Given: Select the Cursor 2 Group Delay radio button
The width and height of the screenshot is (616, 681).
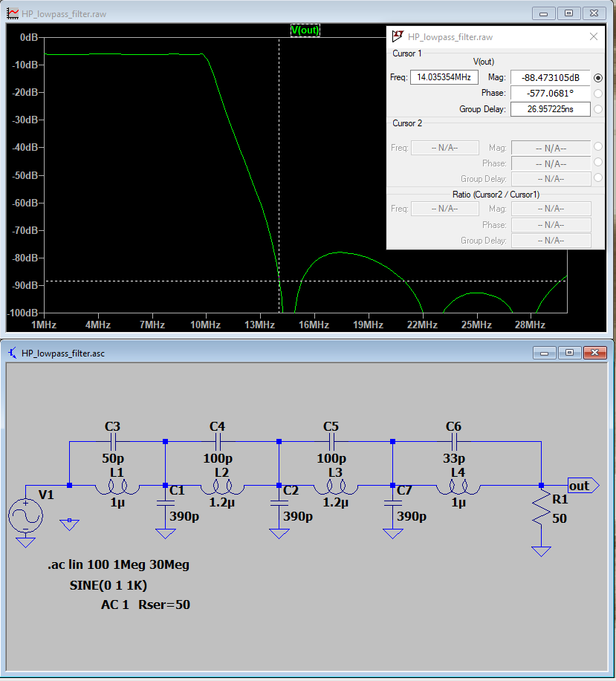Looking at the screenshot, I should click(x=598, y=177).
